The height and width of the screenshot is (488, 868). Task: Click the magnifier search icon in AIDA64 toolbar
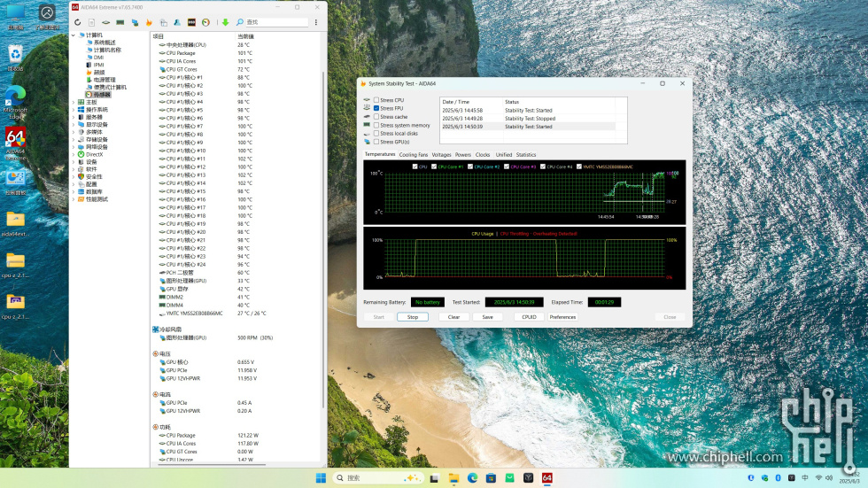[x=240, y=22]
